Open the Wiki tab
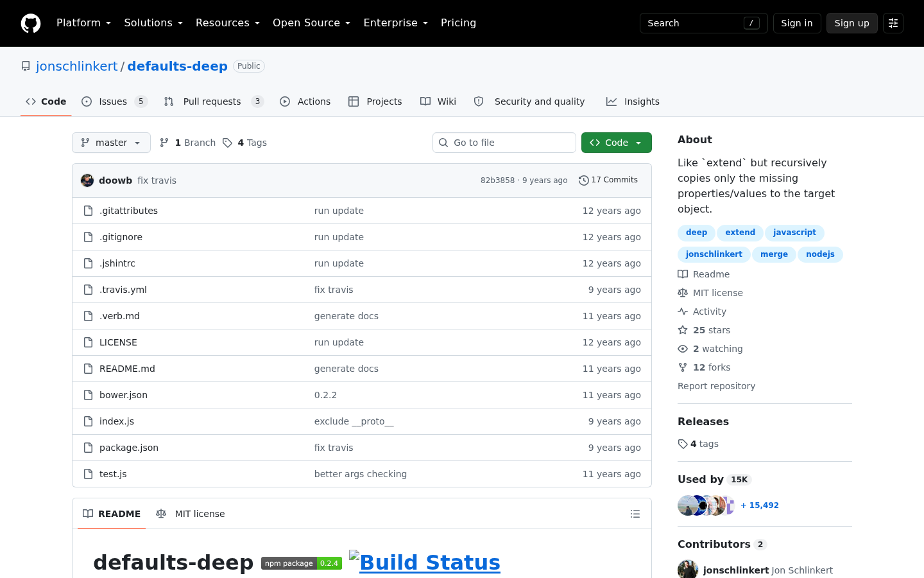The height and width of the screenshot is (578, 924). 438,101
